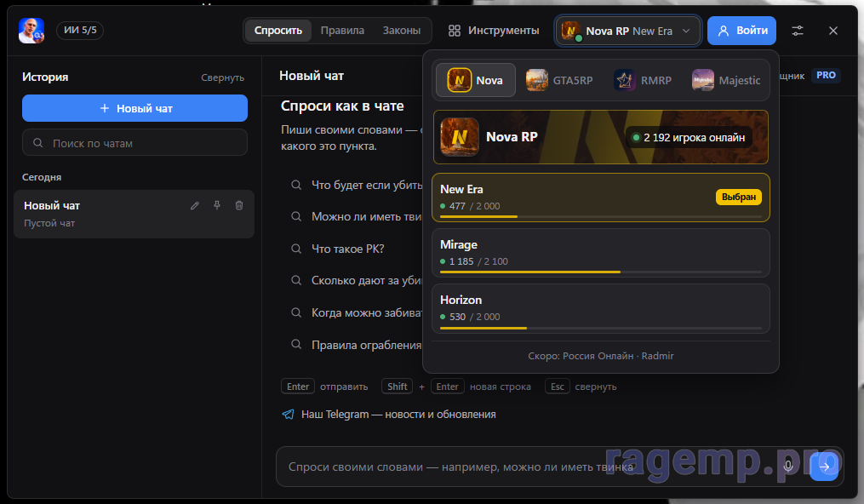Pick the suggestion Что такое РК?
864x504 pixels.
point(347,249)
